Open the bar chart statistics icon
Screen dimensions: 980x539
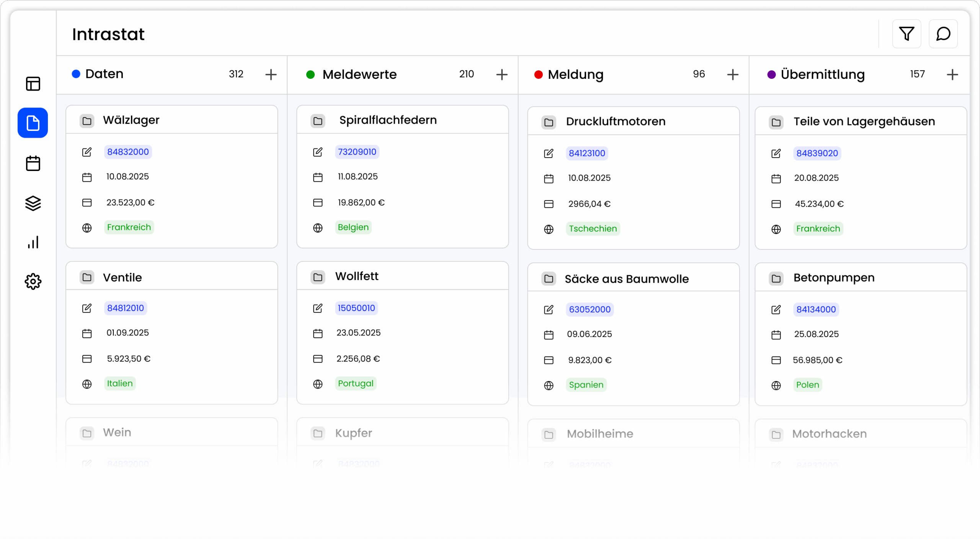tap(33, 243)
